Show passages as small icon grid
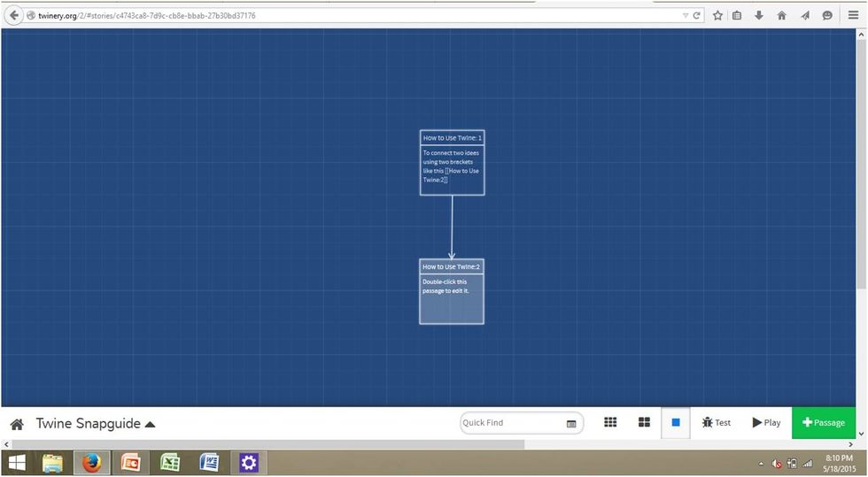868x477 pixels. tap(610, 423)
